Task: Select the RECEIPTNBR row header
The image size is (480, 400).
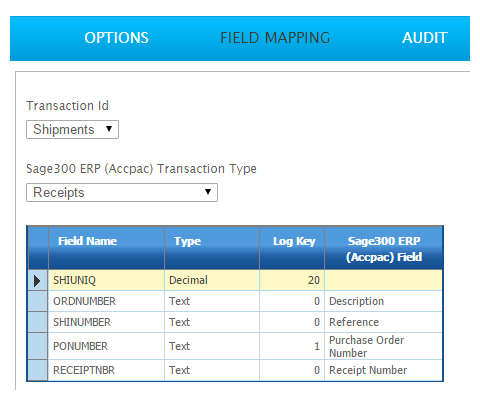Action: click(x=38, y=370)
